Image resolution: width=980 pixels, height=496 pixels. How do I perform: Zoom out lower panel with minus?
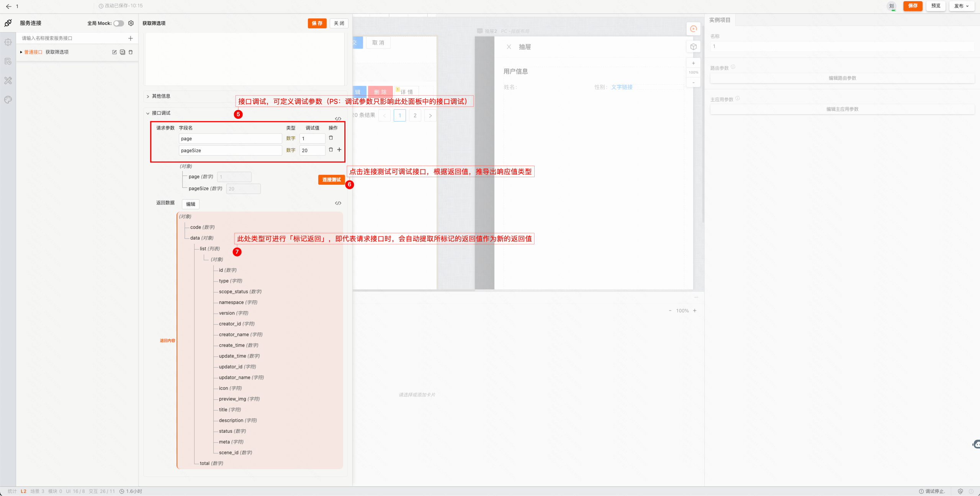tap(670, 311)
